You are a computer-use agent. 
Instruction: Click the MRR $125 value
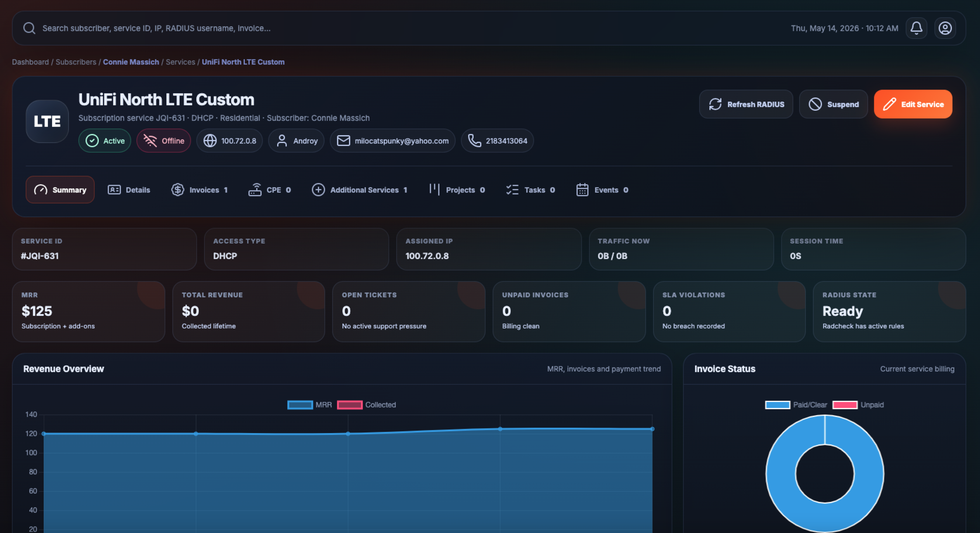[x=37, y=311]
